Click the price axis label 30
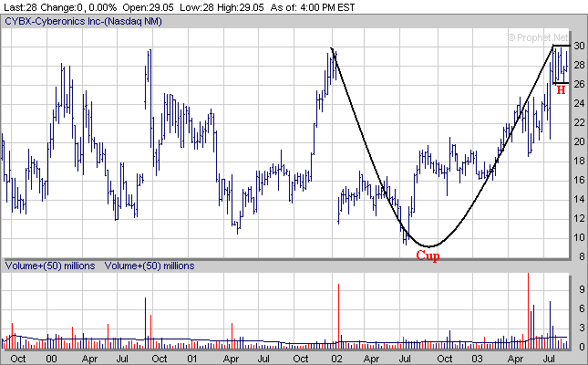 [579, 46]
